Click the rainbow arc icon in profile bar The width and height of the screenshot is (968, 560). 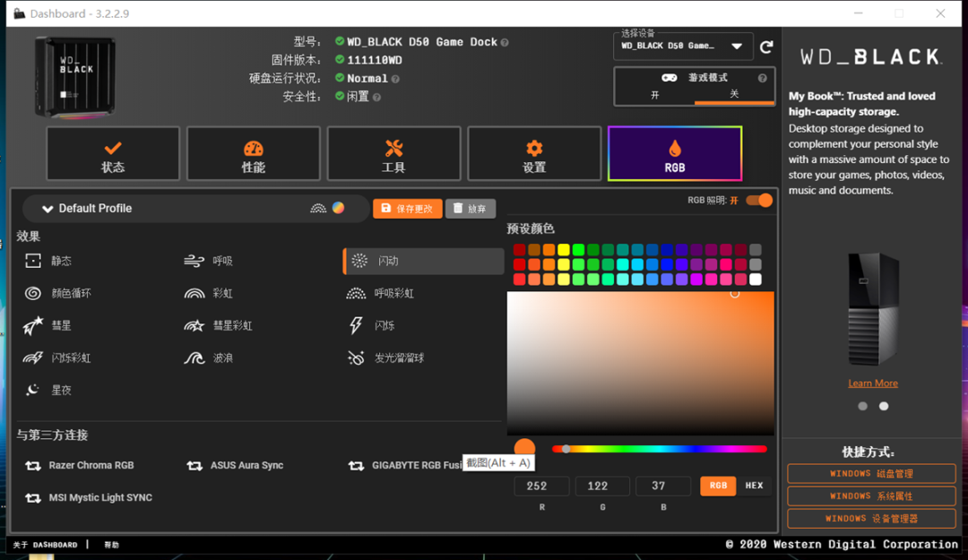pyautogui.click(x=318, y=208)
